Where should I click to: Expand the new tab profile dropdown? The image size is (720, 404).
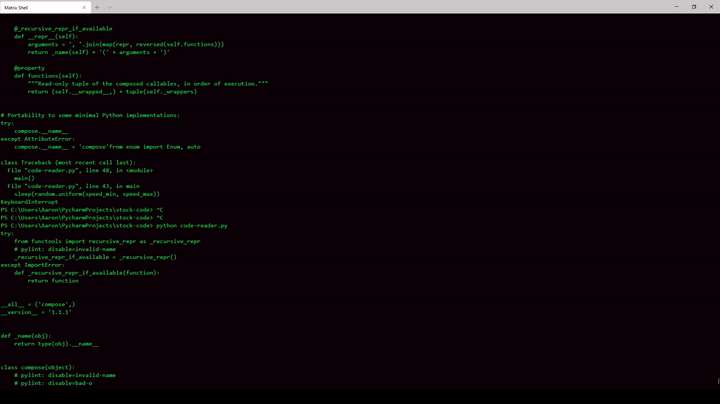(109, 7)
